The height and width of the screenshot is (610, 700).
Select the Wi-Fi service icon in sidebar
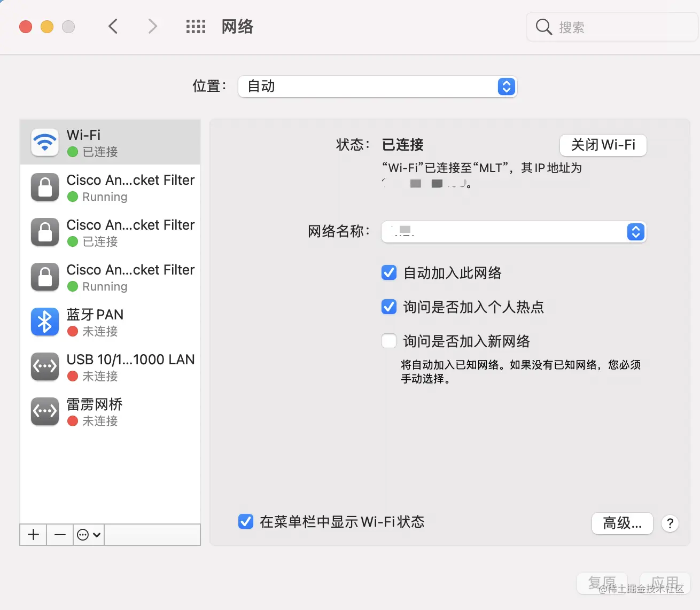(45, 142)
